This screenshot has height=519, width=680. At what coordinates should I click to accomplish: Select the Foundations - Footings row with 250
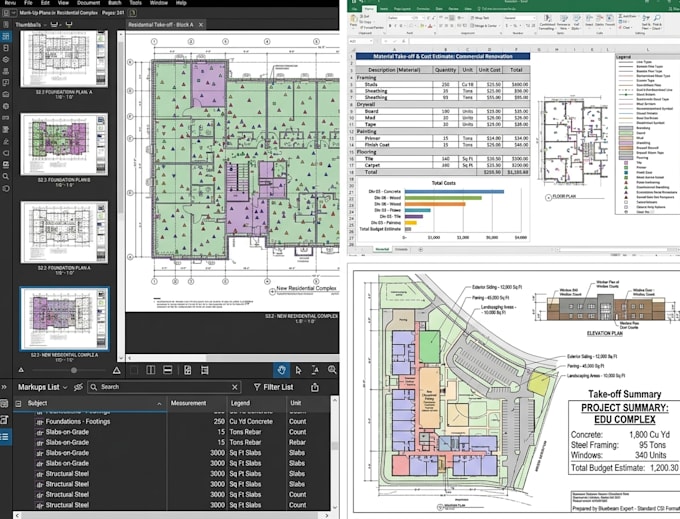click(x=172, y=421)
